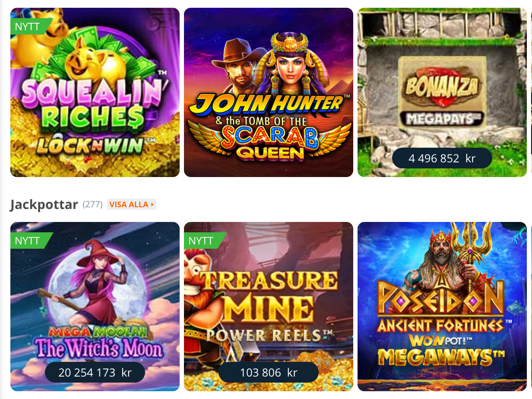Screen dimensions: 532x399
Task: Launch Poseidon Ancient Fortunes Megaways game
Action: tap(442, 307)
